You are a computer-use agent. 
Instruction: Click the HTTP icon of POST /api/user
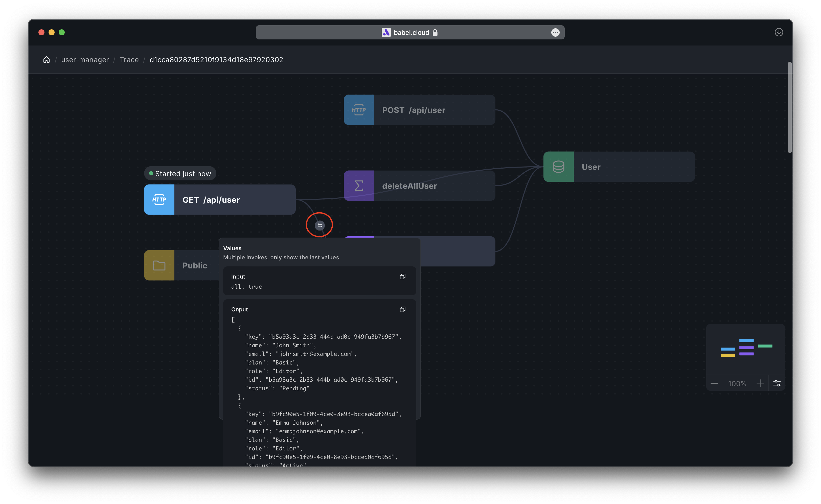click(359, 110)
